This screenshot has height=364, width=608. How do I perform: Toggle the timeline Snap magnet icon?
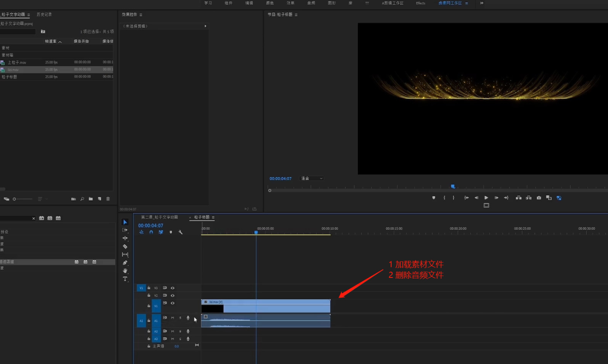[x=151, y=232]
